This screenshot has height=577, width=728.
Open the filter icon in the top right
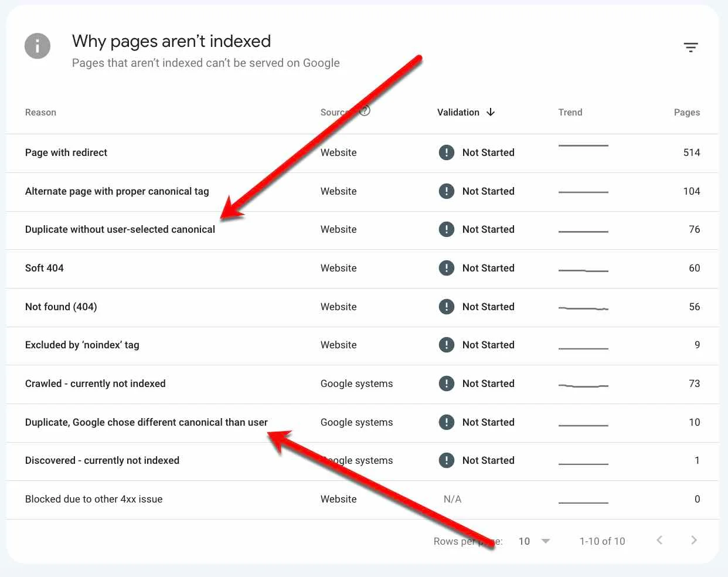tap(691, 47)
